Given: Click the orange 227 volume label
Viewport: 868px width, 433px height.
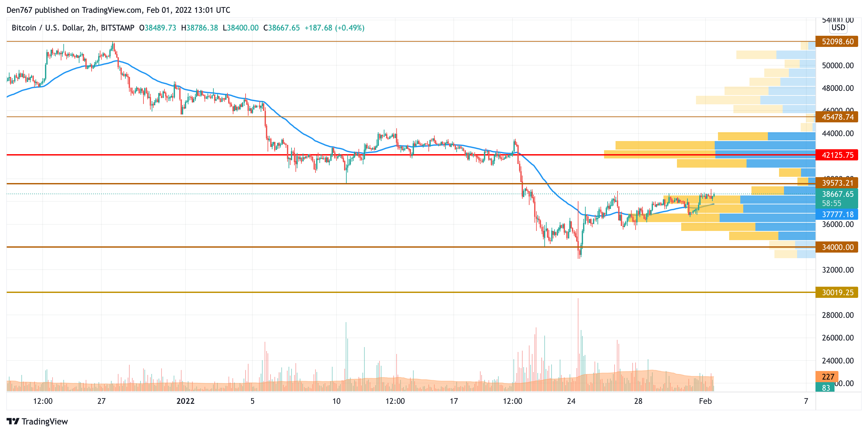Looking at the screenshot, I should click(828, 377).
